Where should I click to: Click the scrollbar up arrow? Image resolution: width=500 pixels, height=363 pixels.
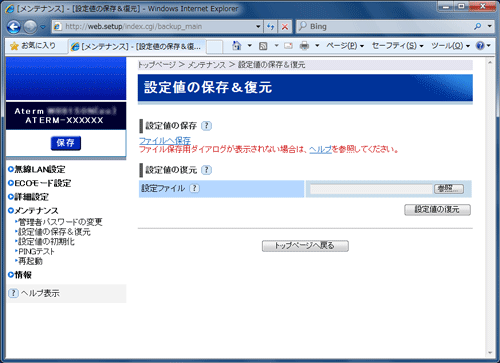[490, 62]
